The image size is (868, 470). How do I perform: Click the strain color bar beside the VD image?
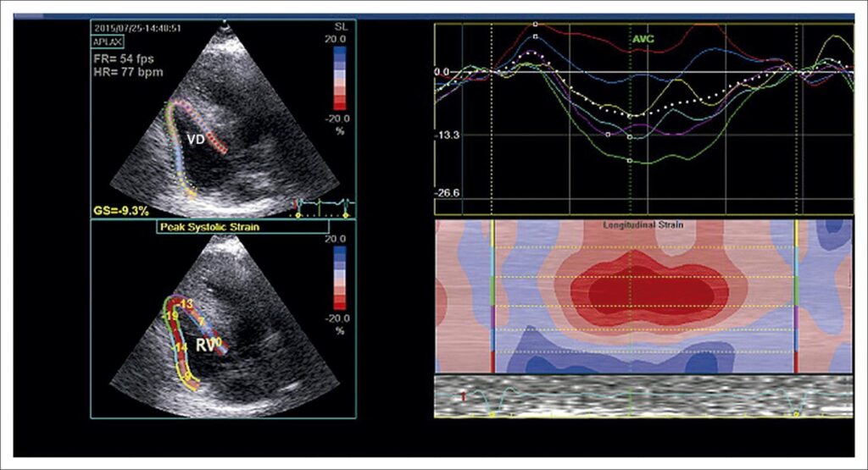(339, 78)
